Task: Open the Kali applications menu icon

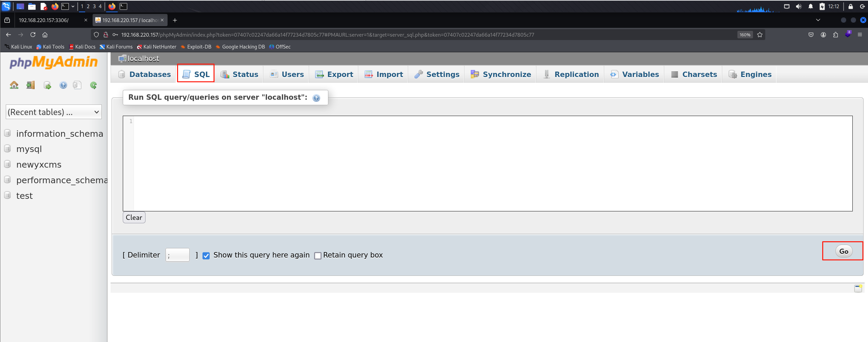Action: pyautogui.click(x=6, y=6)
